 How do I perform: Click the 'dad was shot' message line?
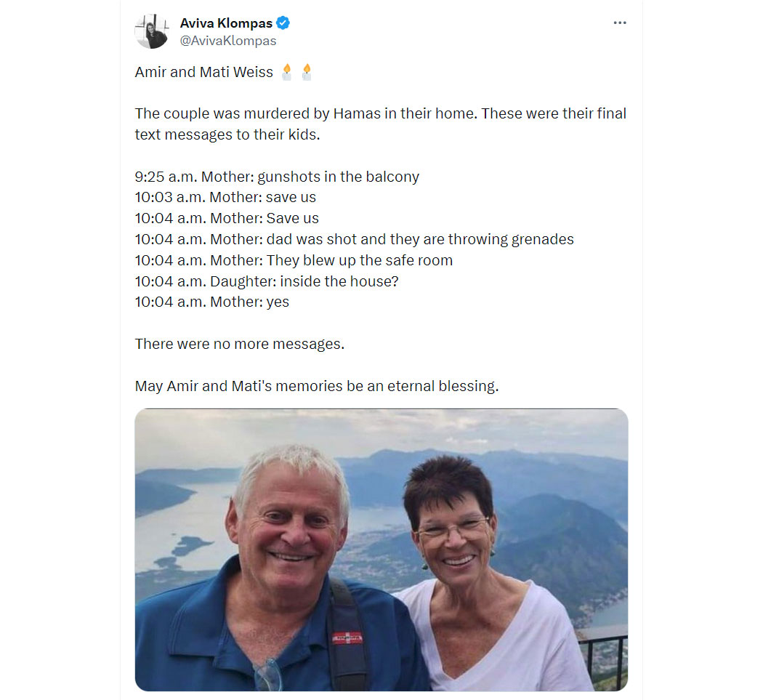pyautogui.click(x=355, y=239)
